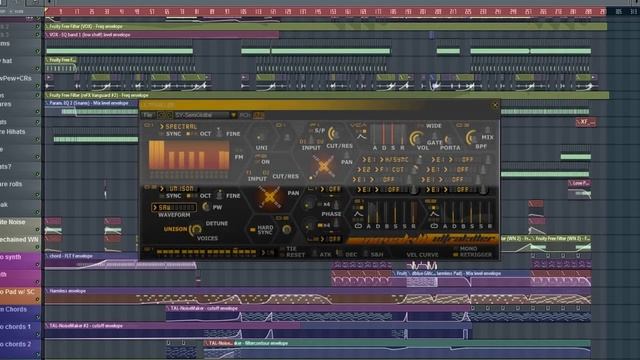The image size is (640, 360).
Task: Toggle the RESET checkbox
Action: coord(292,255)
